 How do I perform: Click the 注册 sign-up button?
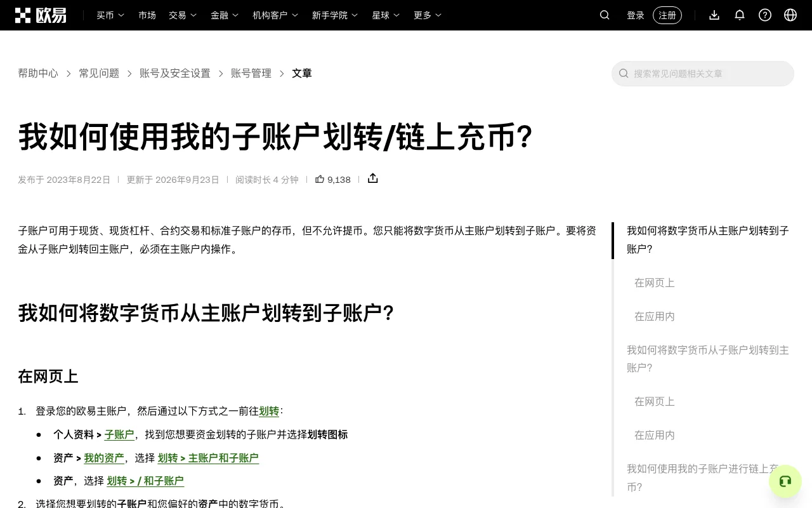[x=667, y=15]
